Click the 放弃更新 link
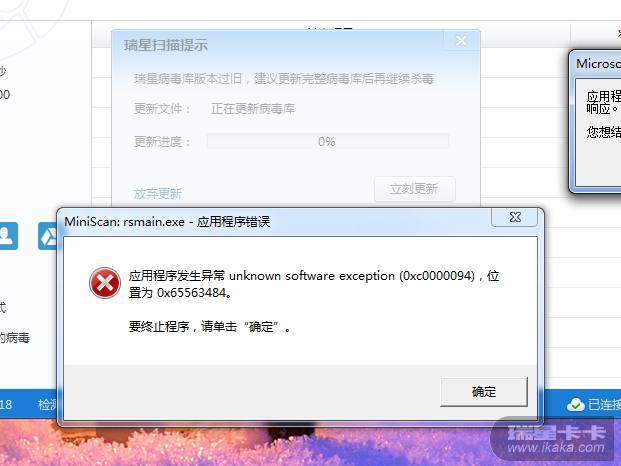This screenshot has height=466, width=621. click(x=158, y=194)
